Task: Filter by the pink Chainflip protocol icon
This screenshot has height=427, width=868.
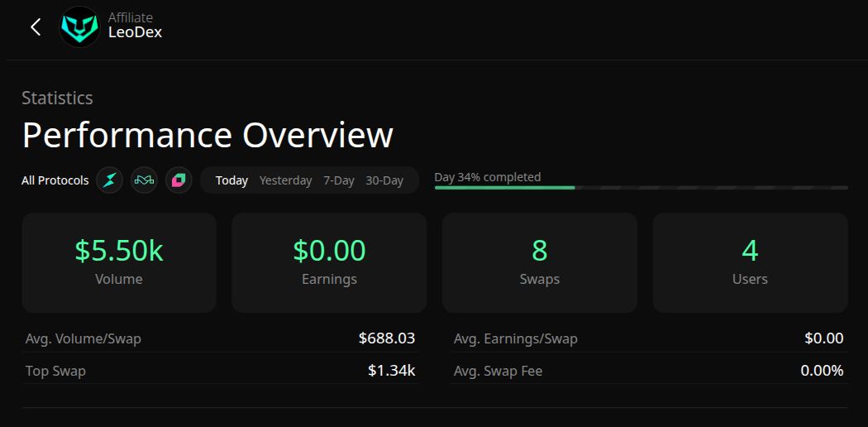Action: point(179,180)
